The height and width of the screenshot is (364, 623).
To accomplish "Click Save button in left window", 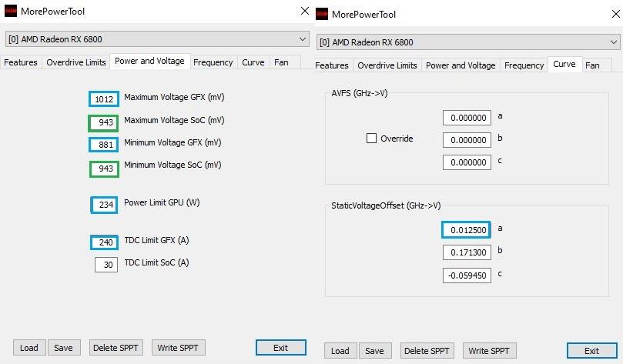I will point(64,348).
